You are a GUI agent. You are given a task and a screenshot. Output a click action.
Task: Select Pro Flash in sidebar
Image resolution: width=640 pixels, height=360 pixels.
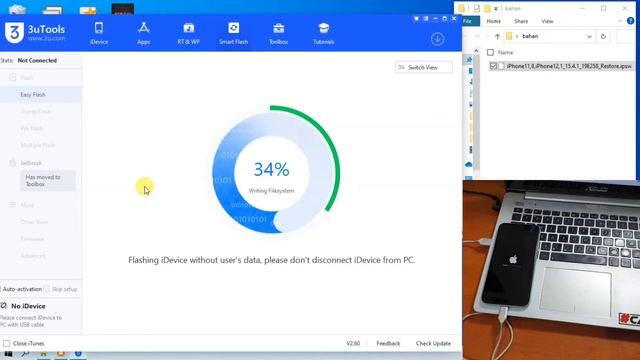point(31,128)
